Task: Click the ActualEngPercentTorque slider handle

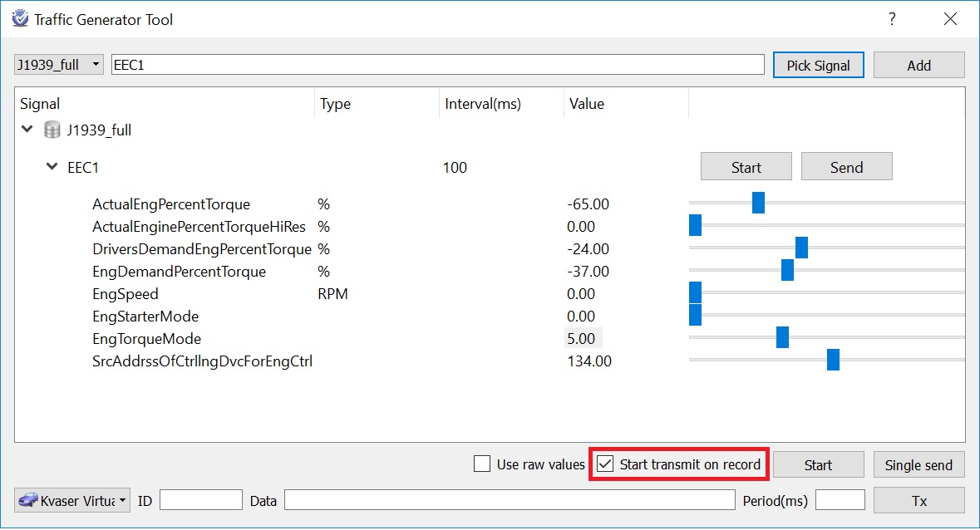Action: pyautogui.click(x=758, y=203)
